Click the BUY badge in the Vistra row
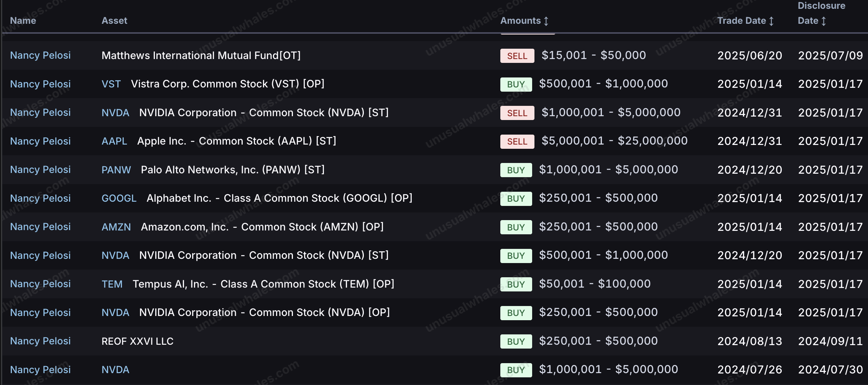The image size is (868, 385). [x=516, y=84]
